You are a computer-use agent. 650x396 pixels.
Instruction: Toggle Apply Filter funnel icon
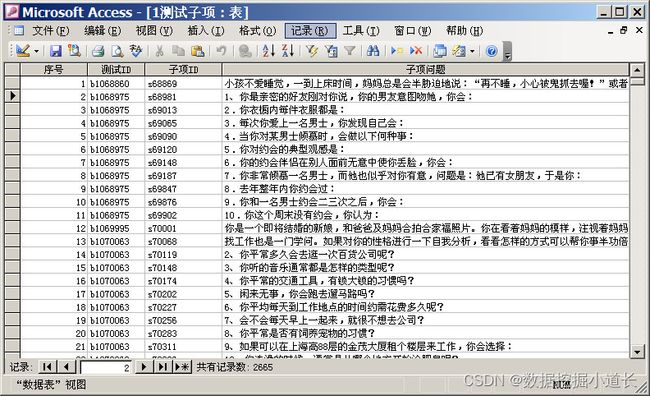(x=350, y=51)
